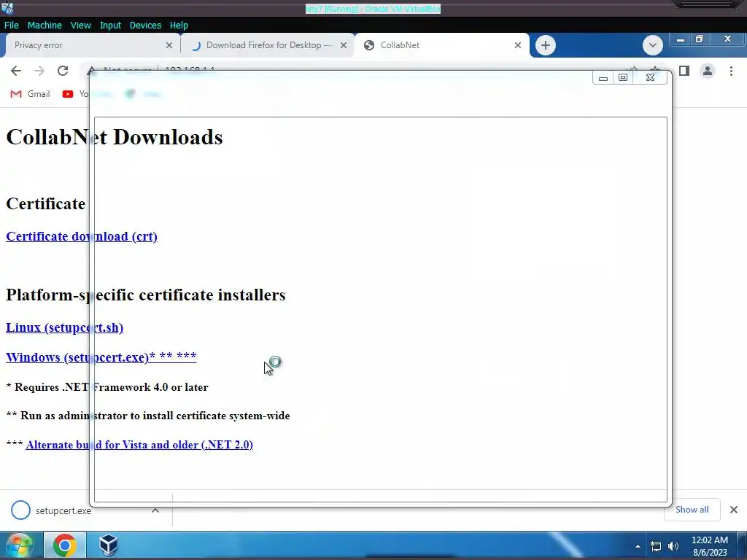Screen dimensions: 747x560
Task: Maximize the blank dialog window
Action: click(x=623, y=77)
